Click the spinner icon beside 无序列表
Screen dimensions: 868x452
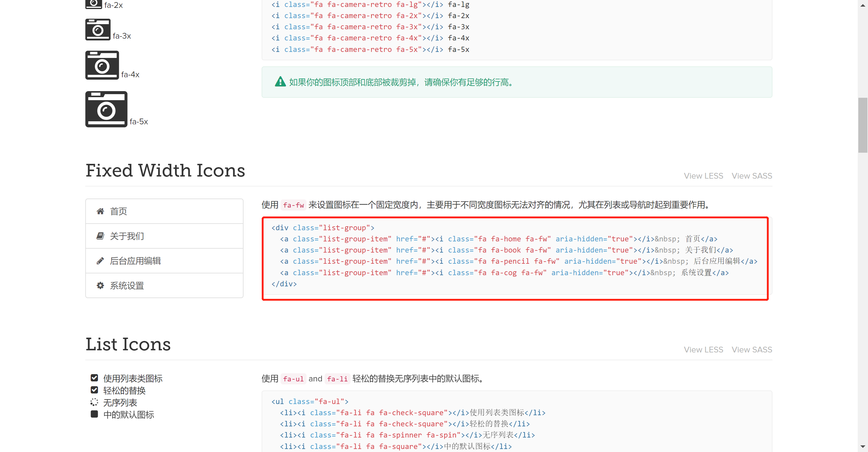point(94,402)
